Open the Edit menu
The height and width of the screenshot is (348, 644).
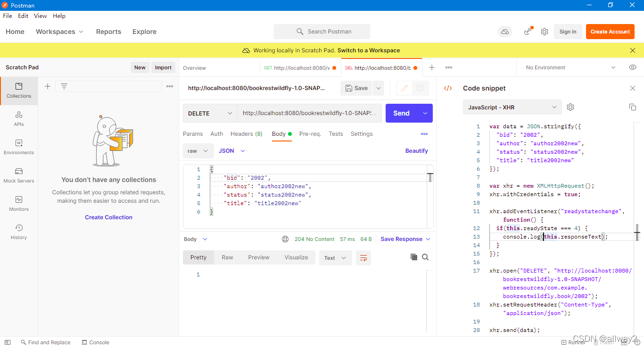point(23,16)
